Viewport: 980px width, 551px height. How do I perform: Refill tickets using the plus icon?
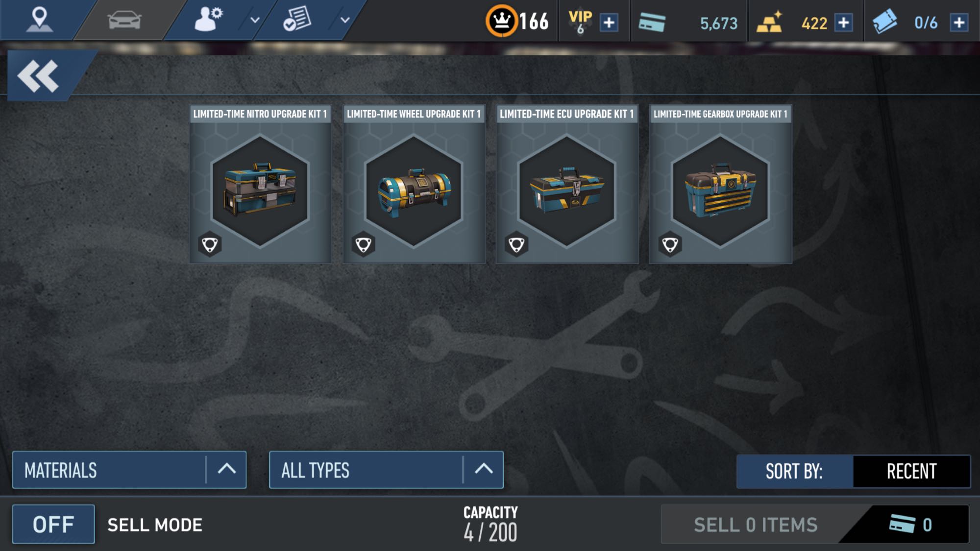tap(959, 23)
